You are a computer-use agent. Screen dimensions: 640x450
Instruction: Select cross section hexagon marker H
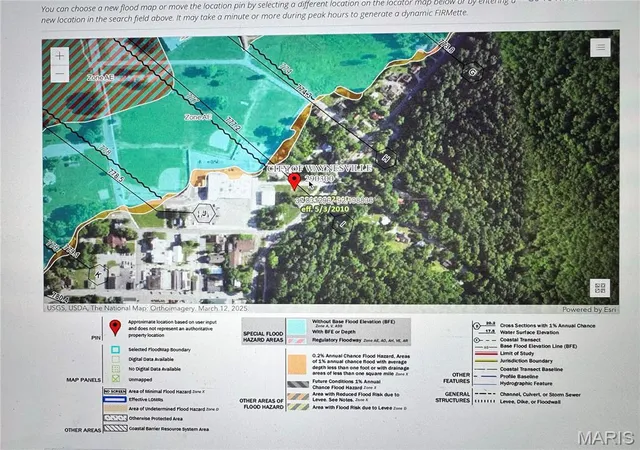[x=386, y=158]
